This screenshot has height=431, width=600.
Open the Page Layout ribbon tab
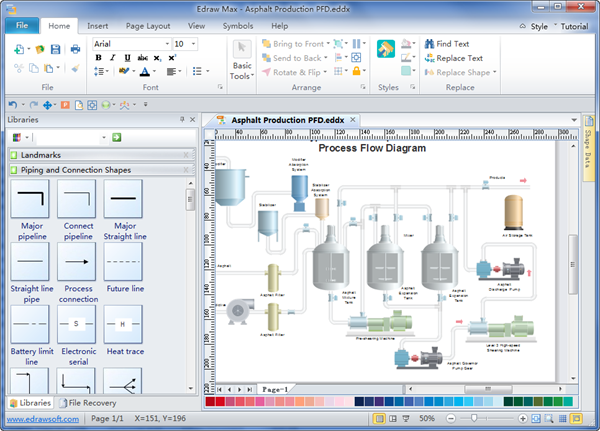[x=148, y=25]
